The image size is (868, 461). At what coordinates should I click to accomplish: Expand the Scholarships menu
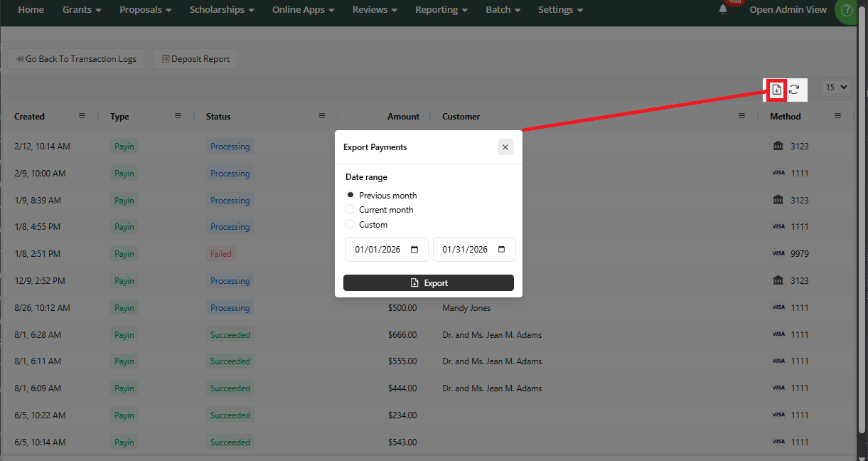(222, 10)
